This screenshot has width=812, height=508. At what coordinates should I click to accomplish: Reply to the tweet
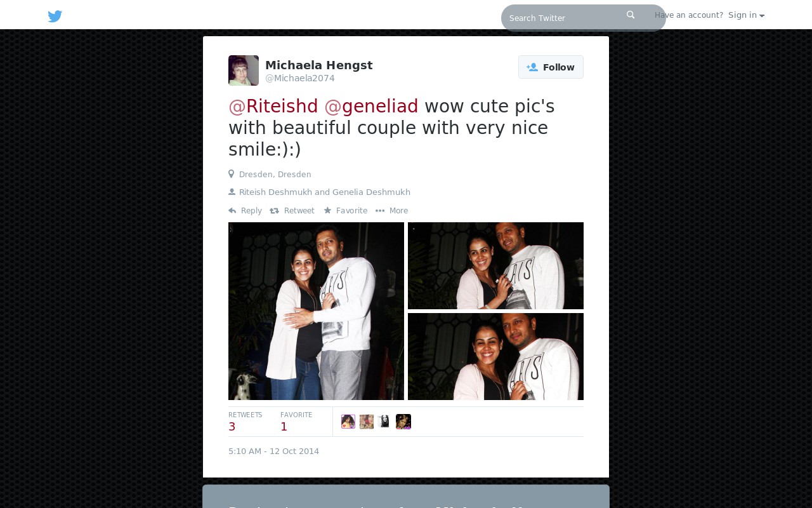tap(245, 211)
